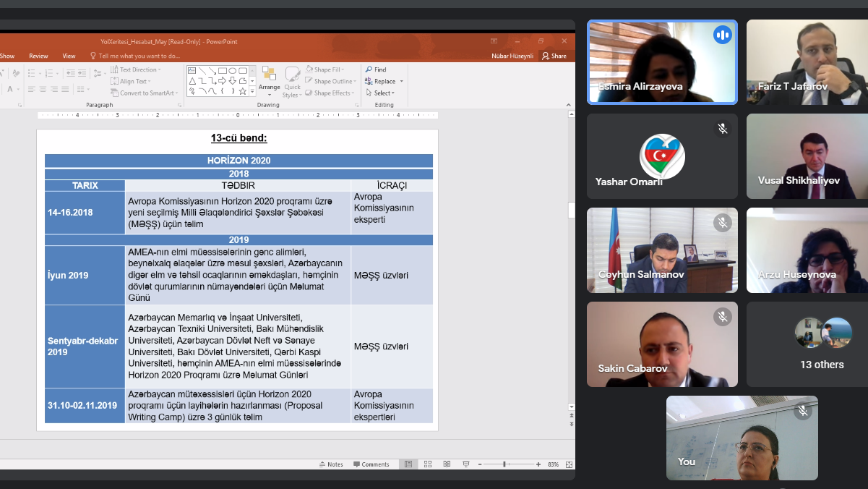This screenshot has height=489, width=868.
Task: Click Ribbon Display Options icon
Action: (x=494, y=41)
